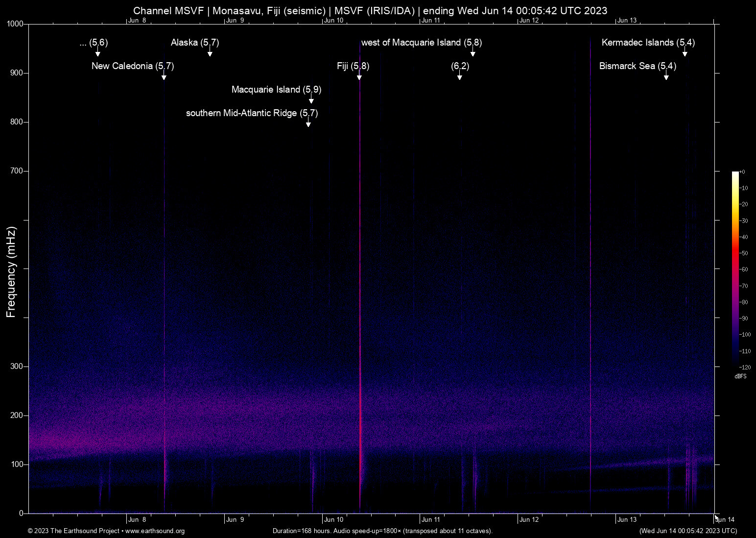
Task: Click the 500 mHz frequency tick mark
Action: pyautogui.click(x=27, y=269)
